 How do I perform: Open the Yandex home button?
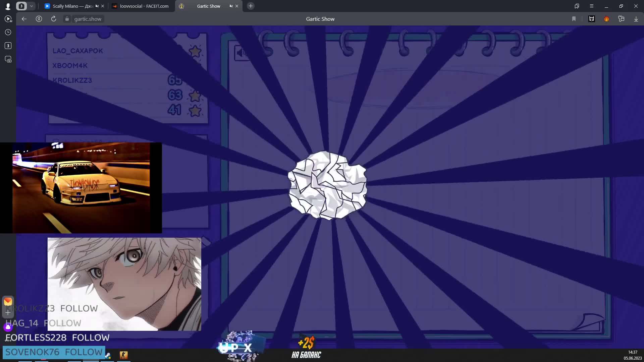39,19
